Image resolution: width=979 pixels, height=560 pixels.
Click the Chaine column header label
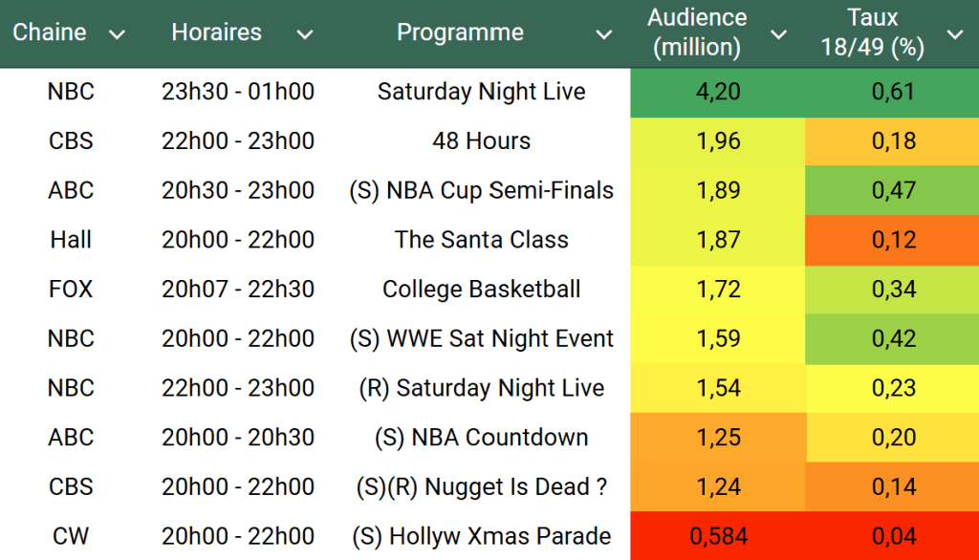(x=50, y=32)
